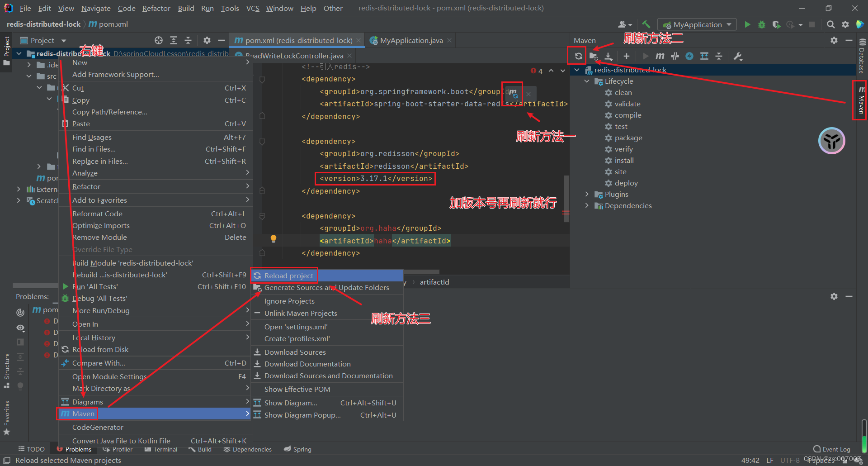This screenshot has height=466, width=868.
Task: Click the intention lightbulb in editor gutter
Action: point(274,238)
